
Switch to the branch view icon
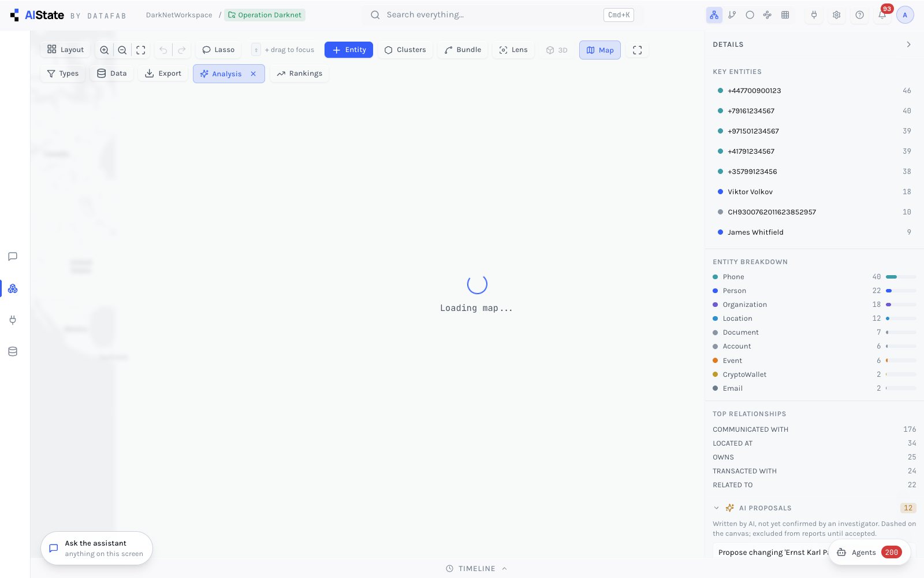tap(732, 15)
